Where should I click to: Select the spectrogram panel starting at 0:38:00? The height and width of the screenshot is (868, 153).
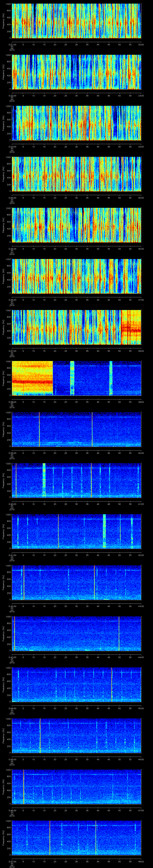point(77,378)
